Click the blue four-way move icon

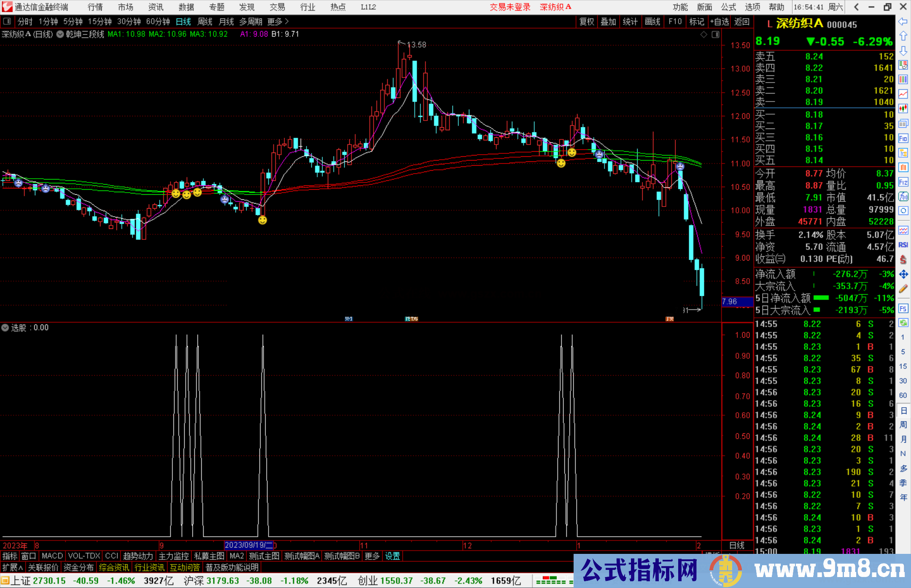pyautogui.click(x=903, y=274)
